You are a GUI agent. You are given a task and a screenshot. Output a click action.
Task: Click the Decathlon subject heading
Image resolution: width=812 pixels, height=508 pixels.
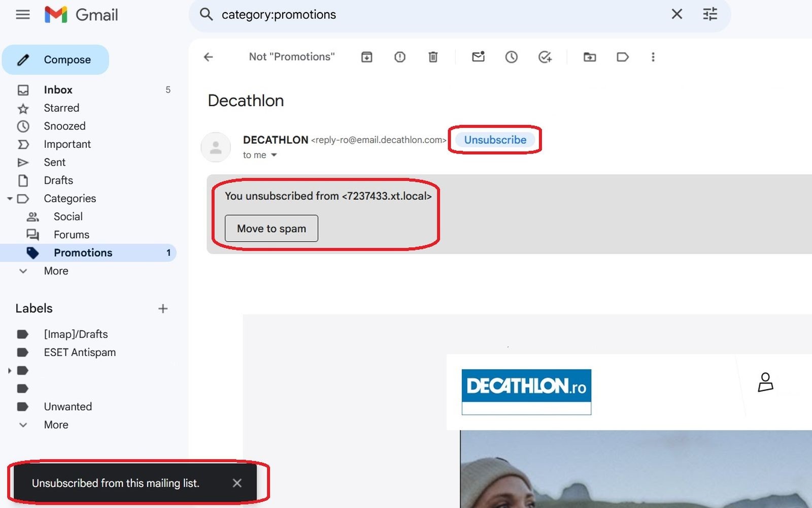point(246,101)
